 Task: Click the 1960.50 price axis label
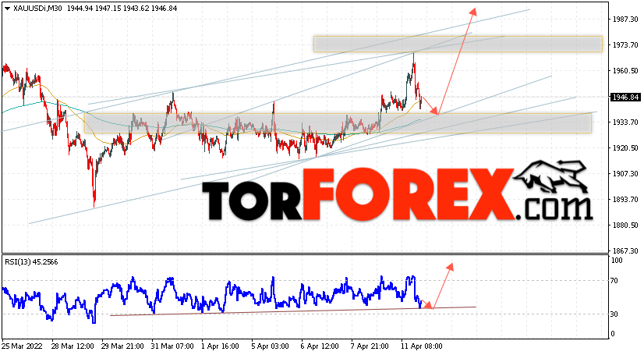pos(625,71)
